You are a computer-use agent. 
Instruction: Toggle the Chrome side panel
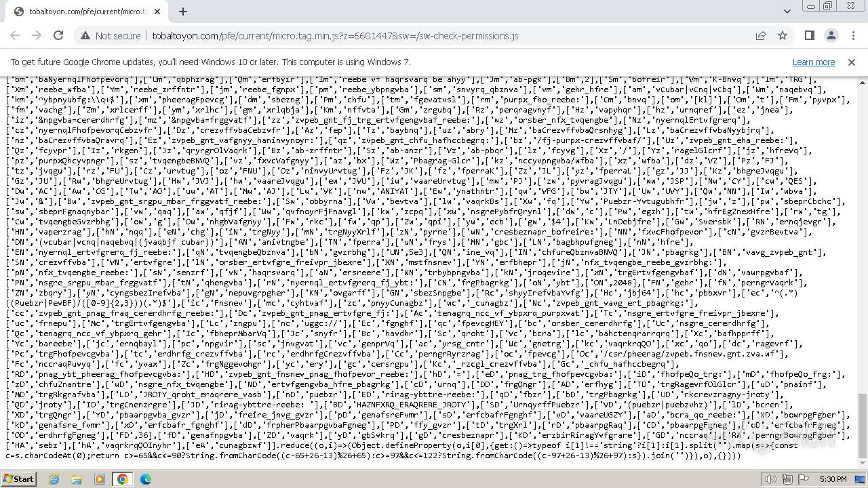[810, 36]
